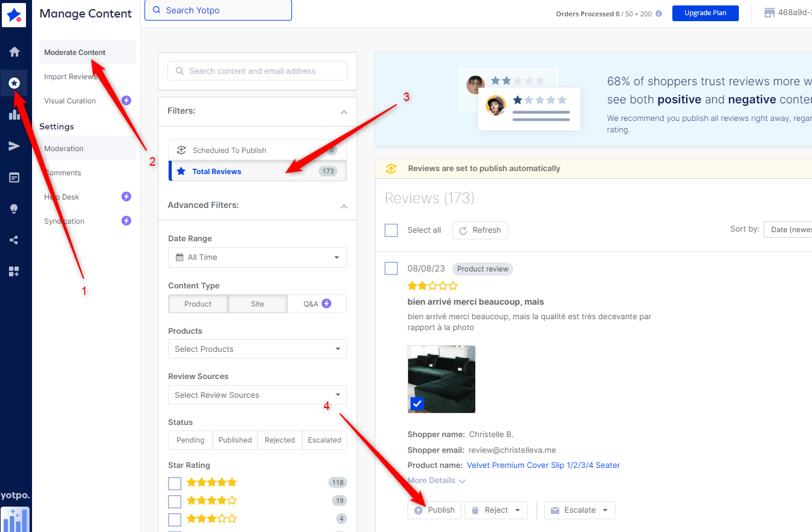Open Moderate Content in the menu
This screenshot has width=812, height=532.
click(88, 52)
